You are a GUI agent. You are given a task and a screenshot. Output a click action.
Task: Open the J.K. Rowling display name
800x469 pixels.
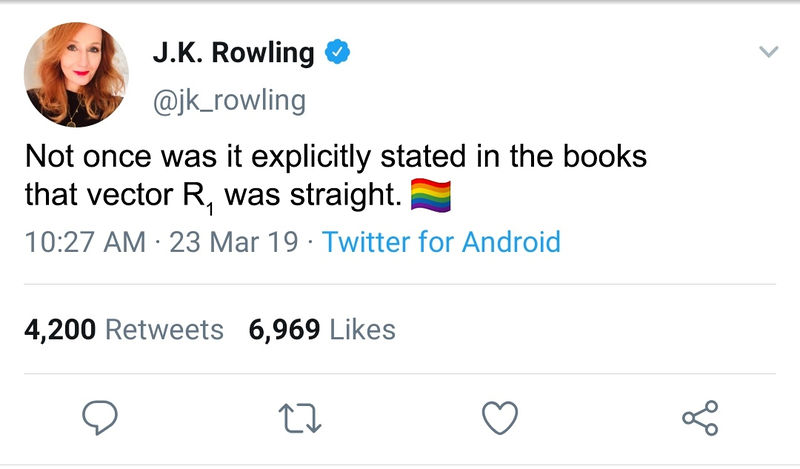click(x=233, y=53)
